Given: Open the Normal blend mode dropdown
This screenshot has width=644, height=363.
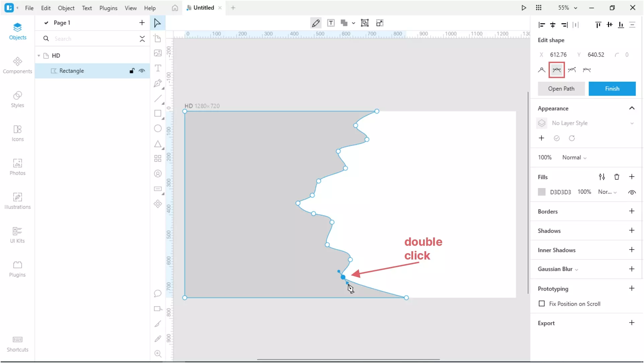Looking at the screenshot, I should [574, 157].
